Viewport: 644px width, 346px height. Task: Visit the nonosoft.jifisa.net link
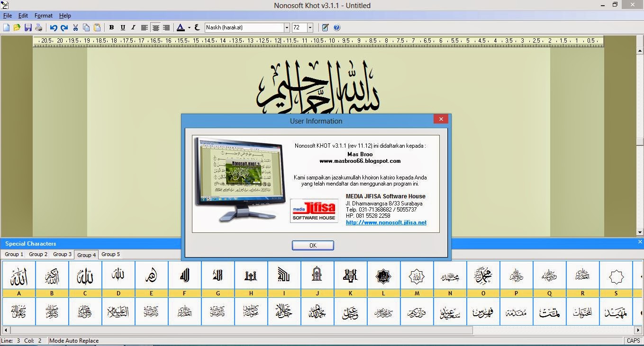pyautogui.click(x=386, y=222)
